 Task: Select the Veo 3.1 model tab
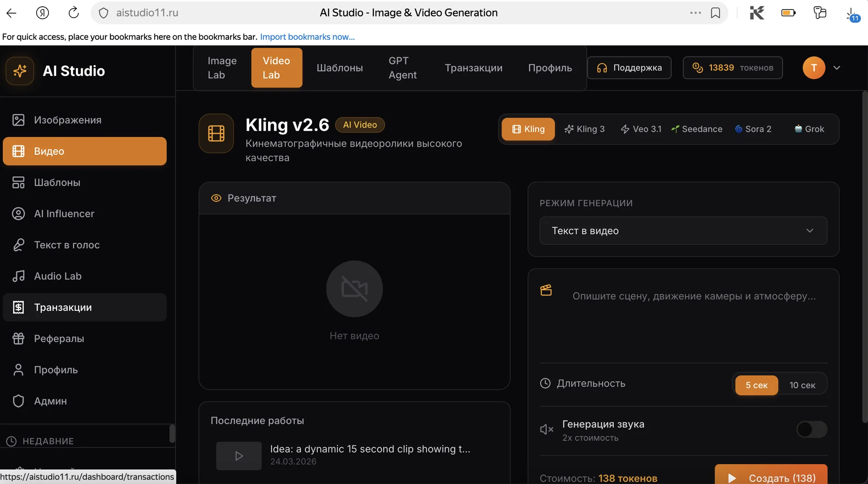641,129
